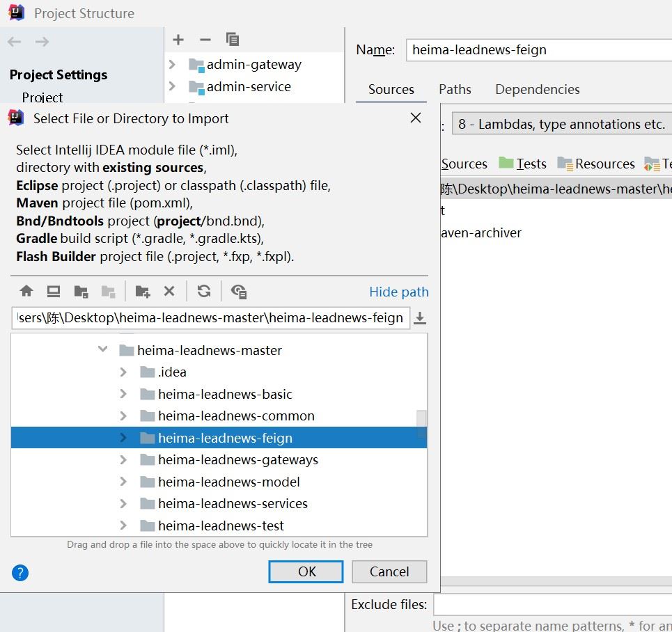
Task: Click the module Name input field
Action: pyautogui.click(x=539, y=50)
